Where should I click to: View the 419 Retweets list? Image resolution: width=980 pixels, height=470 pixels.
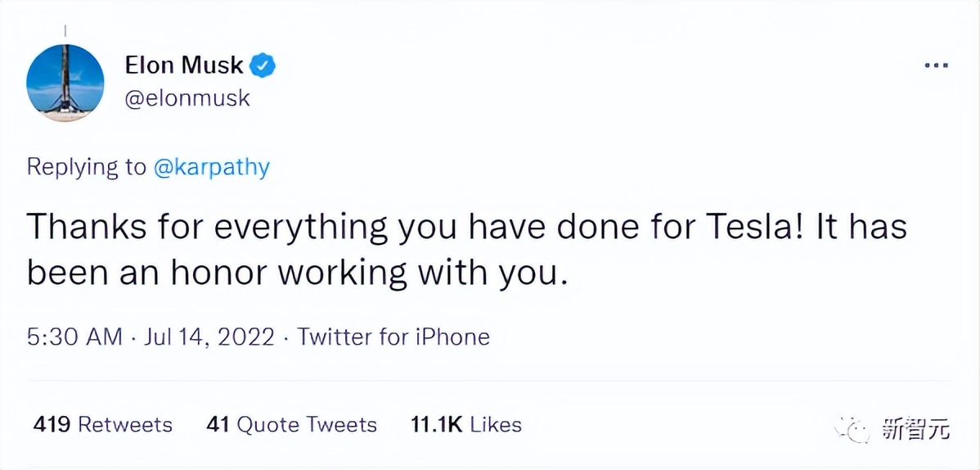[x=103, y=424]
